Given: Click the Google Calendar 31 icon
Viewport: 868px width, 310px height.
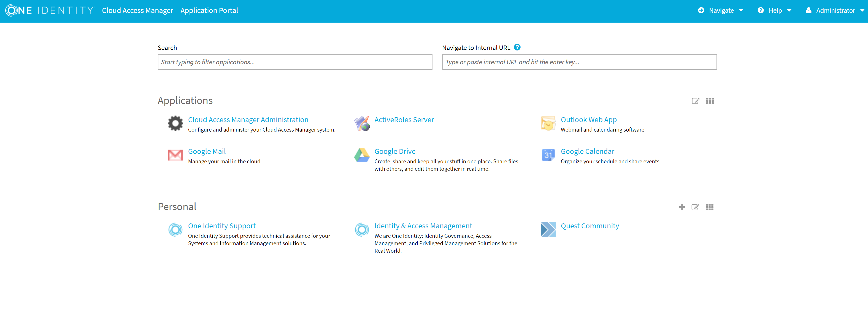Looking at the screenshot, I should (x=548, y=155).
